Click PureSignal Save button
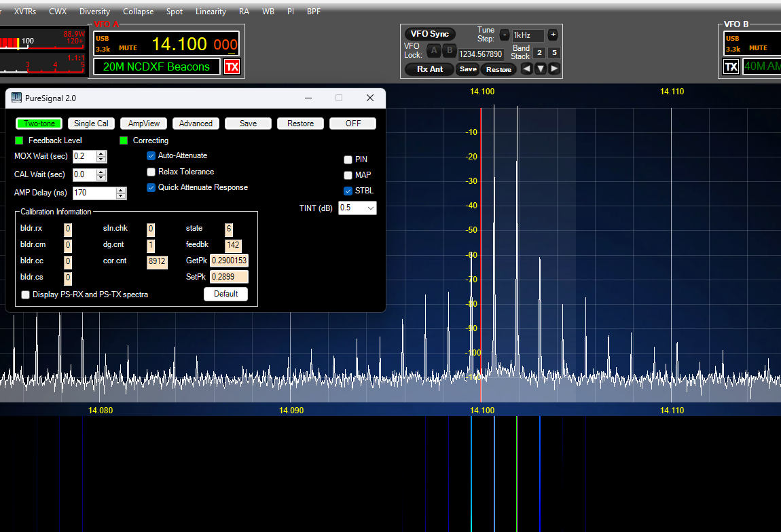This screenshot has height=532, width=781. pos(248,123)
